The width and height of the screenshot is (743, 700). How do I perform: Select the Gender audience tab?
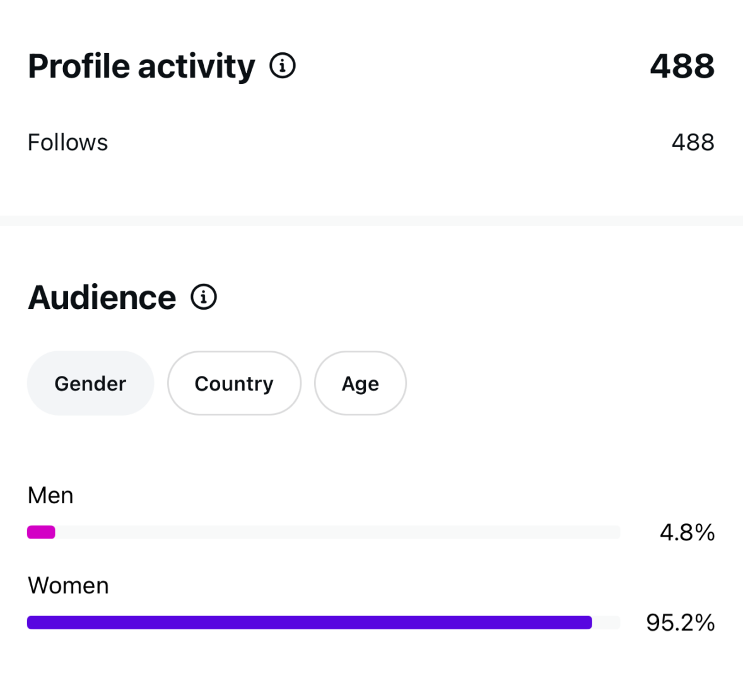pyautogui.click(x=91, y=383)
